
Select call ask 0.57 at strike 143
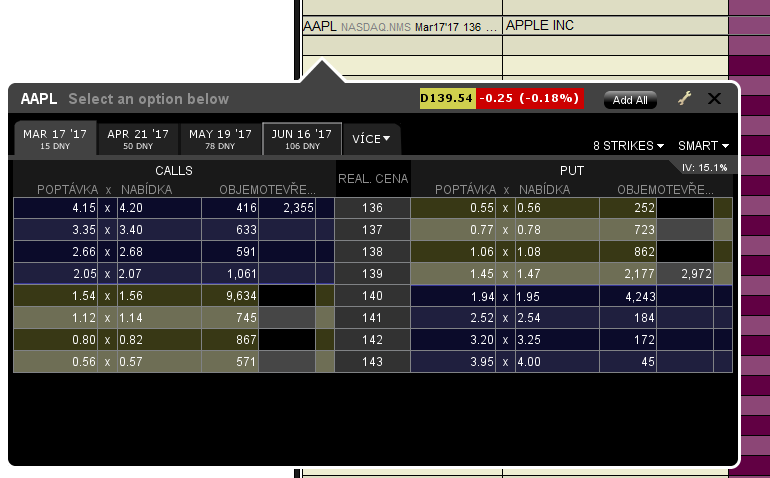[x=159, y=362]
